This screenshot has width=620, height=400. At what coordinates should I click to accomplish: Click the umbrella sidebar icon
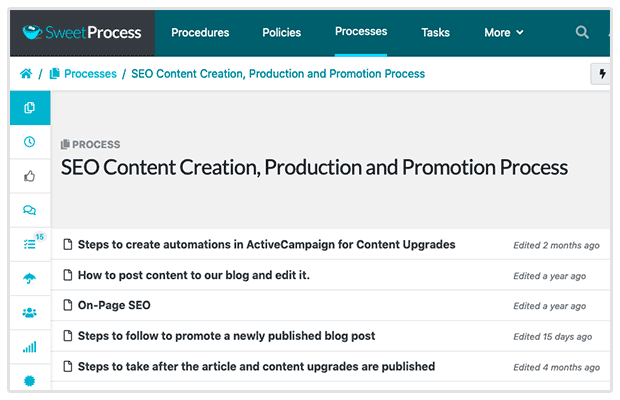[x=30, y=278]
